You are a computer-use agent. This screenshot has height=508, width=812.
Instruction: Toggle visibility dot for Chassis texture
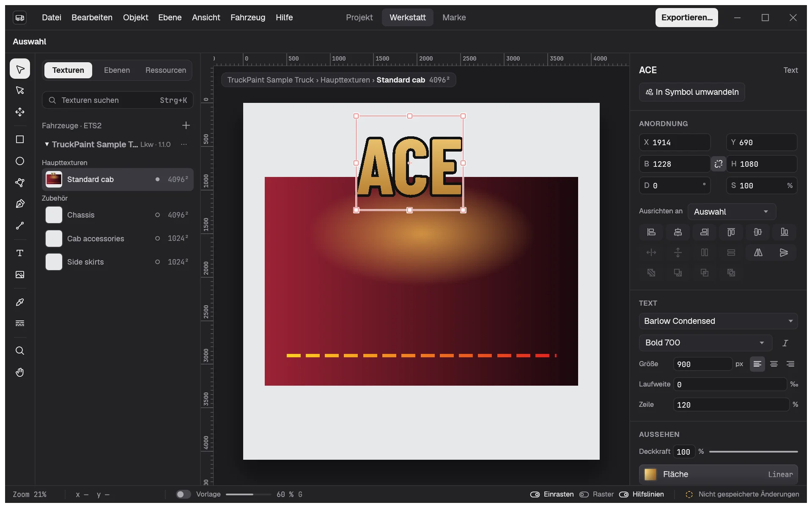tap(157, 215)
